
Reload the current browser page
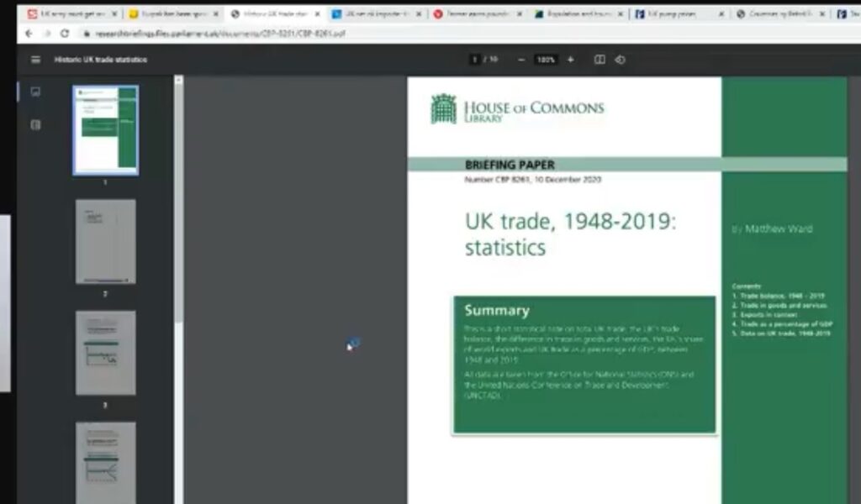point(65,33)
